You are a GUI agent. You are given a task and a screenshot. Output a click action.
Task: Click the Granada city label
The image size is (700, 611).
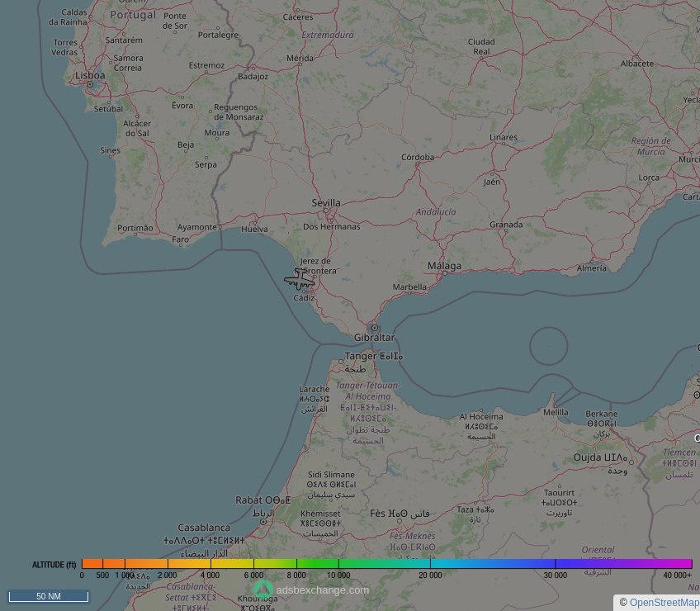(x=506, y=225)
